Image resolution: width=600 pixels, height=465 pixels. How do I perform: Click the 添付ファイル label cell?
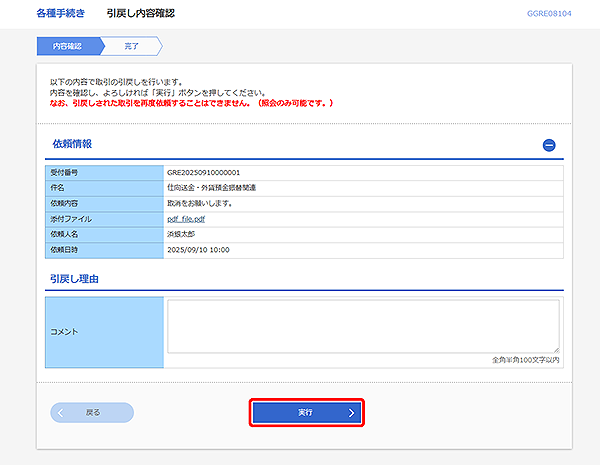(104, 219)
